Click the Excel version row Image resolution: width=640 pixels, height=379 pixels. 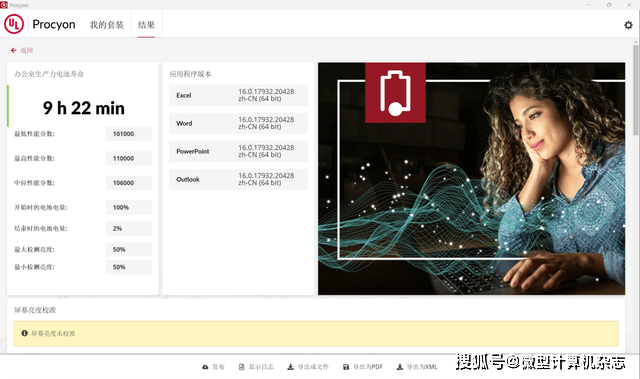click(x=238, y=95)
